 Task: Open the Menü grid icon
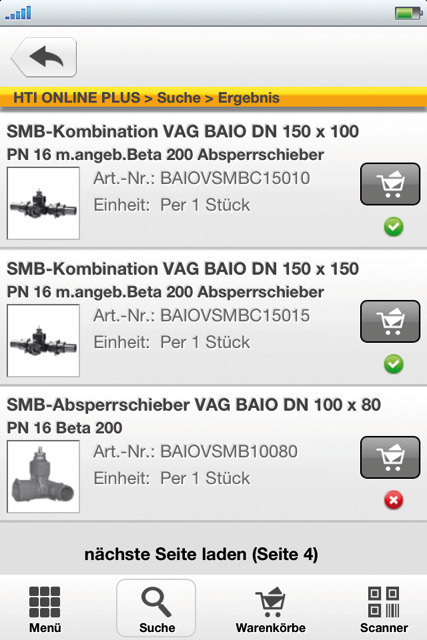tap(44, 609)
